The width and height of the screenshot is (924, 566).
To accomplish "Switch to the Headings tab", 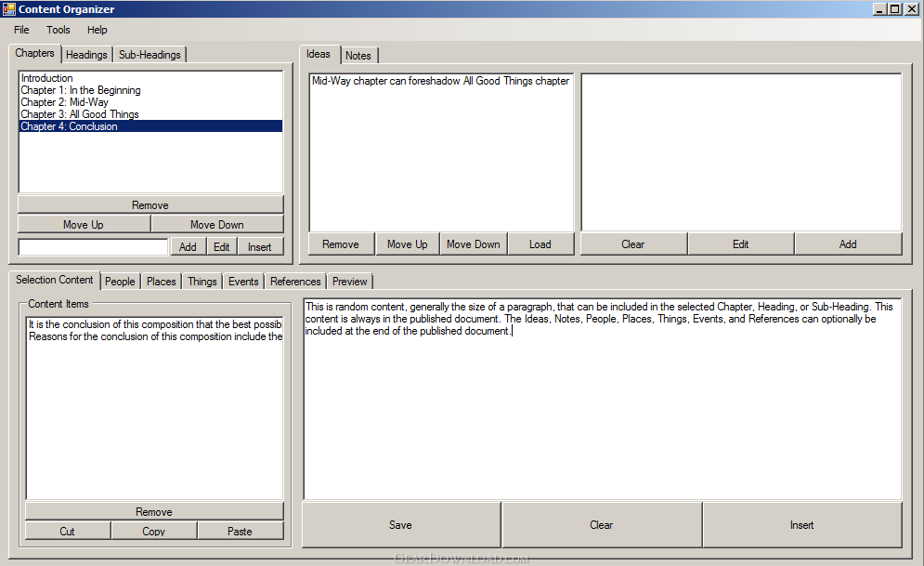I will (x=86, y=55).
